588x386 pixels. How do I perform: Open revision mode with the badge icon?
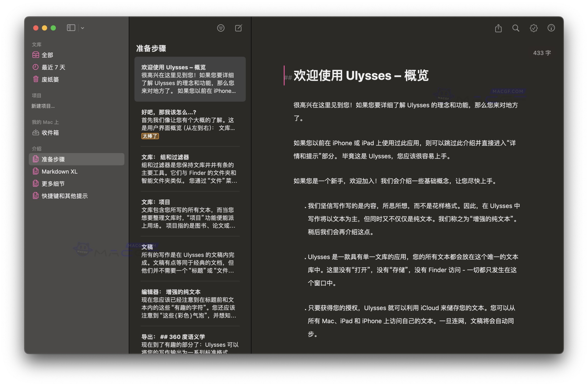[534, 28]
